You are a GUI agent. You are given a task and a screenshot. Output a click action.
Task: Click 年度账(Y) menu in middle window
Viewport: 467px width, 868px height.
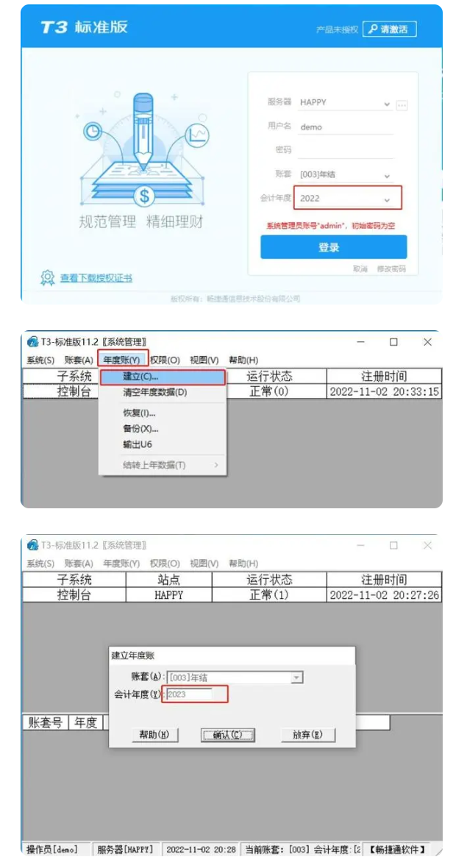click(x=123, y=360)
